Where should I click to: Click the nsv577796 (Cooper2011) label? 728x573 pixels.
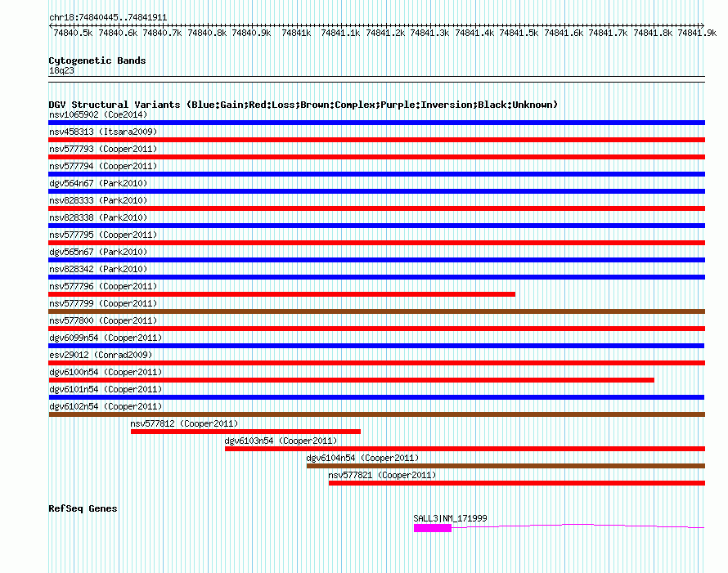103,286
